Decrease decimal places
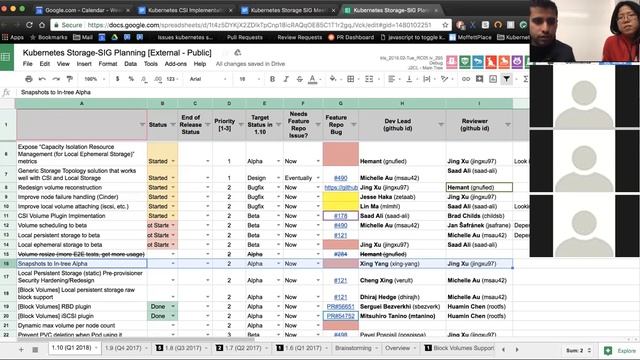 (144, 79)
